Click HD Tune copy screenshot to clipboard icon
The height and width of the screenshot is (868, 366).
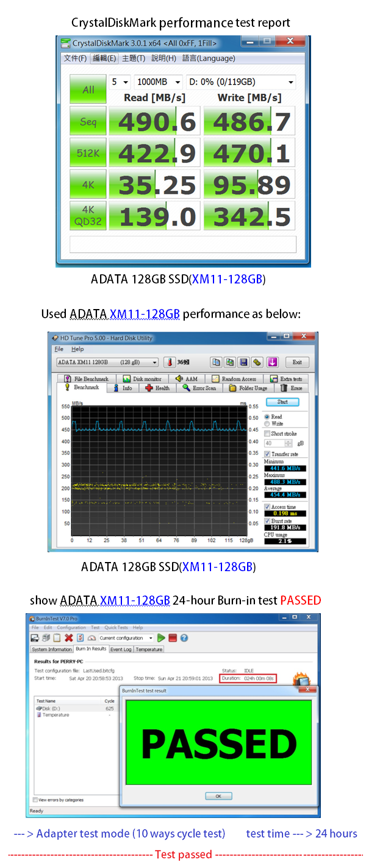(230, 362)
